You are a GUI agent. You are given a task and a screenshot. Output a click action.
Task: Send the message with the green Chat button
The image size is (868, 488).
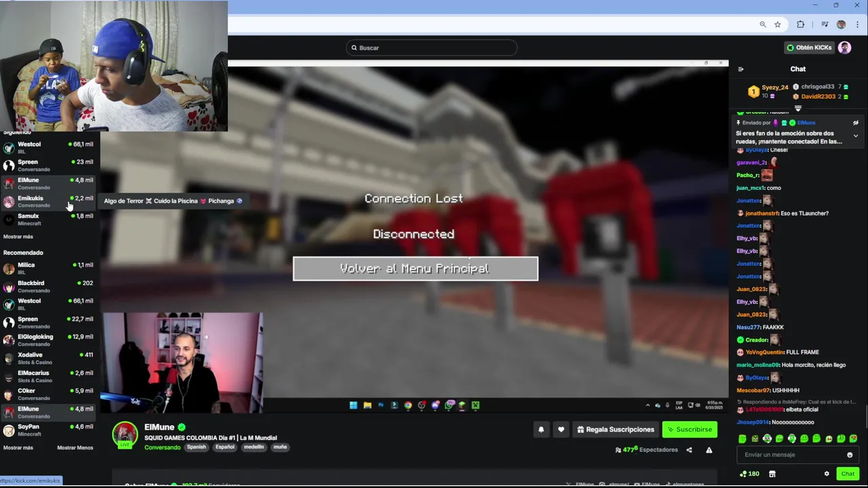point(848,474)
